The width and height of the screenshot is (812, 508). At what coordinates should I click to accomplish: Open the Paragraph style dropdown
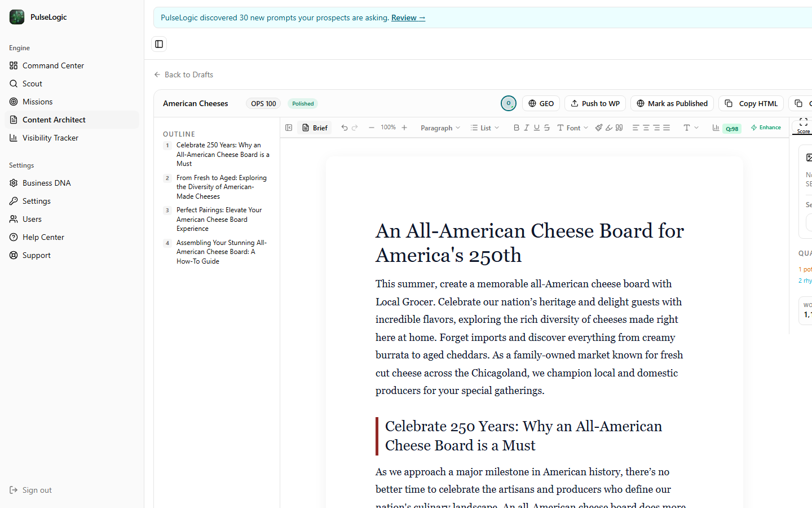click(440, 128)
